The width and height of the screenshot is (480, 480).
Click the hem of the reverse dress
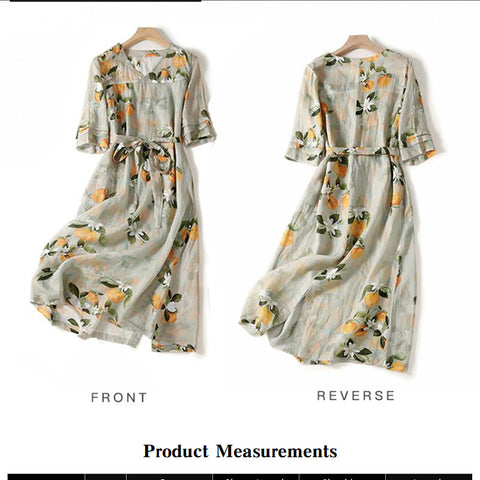(x=333, y=353)
